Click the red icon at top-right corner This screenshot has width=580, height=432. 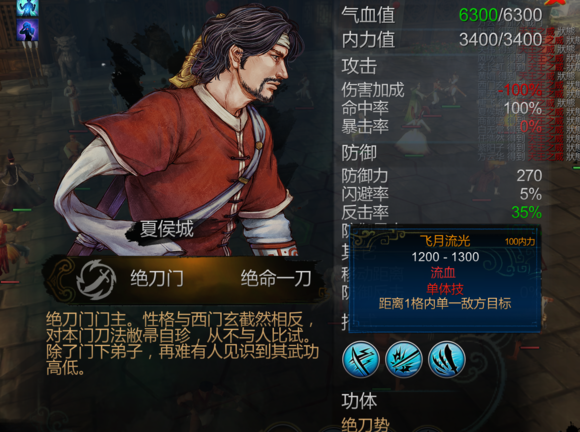click(x=555, y=2)
